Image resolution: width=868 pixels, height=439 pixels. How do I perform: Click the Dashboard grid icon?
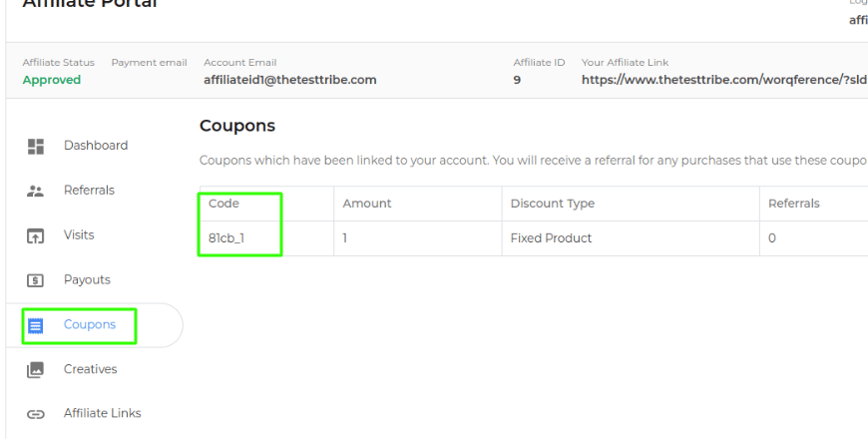coord(36,147)
